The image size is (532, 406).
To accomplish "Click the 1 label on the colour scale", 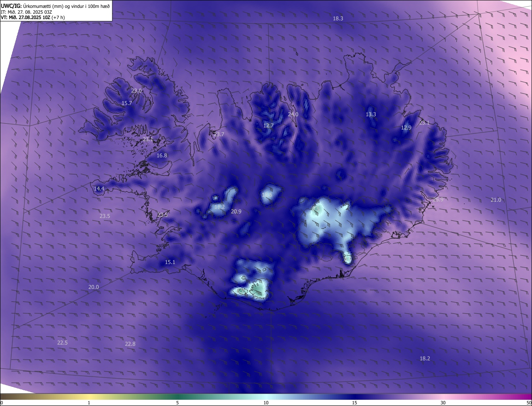I will coord(89,403).
